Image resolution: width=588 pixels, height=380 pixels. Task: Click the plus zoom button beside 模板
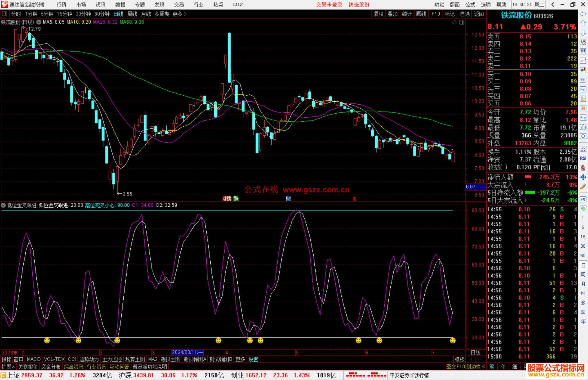click(471, 359)
